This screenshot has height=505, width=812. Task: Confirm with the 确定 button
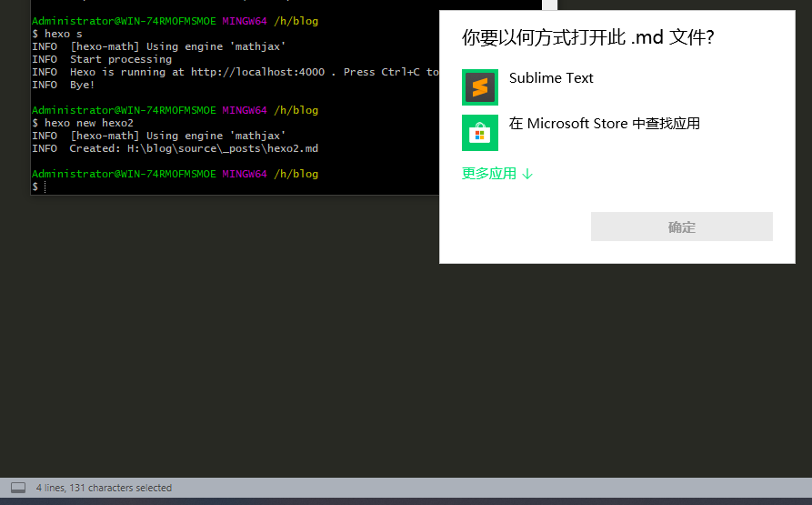click(x=681, y=227)
